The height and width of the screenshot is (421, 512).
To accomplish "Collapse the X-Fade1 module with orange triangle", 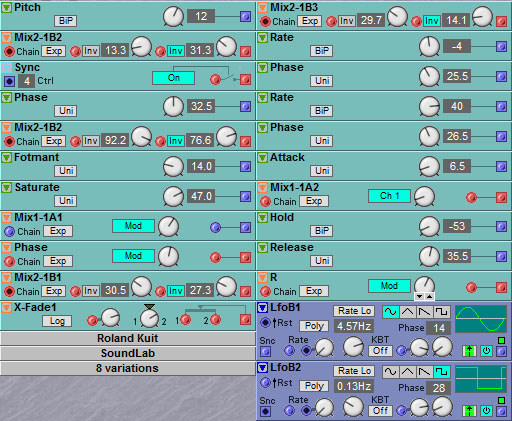I will click(7, 307).
